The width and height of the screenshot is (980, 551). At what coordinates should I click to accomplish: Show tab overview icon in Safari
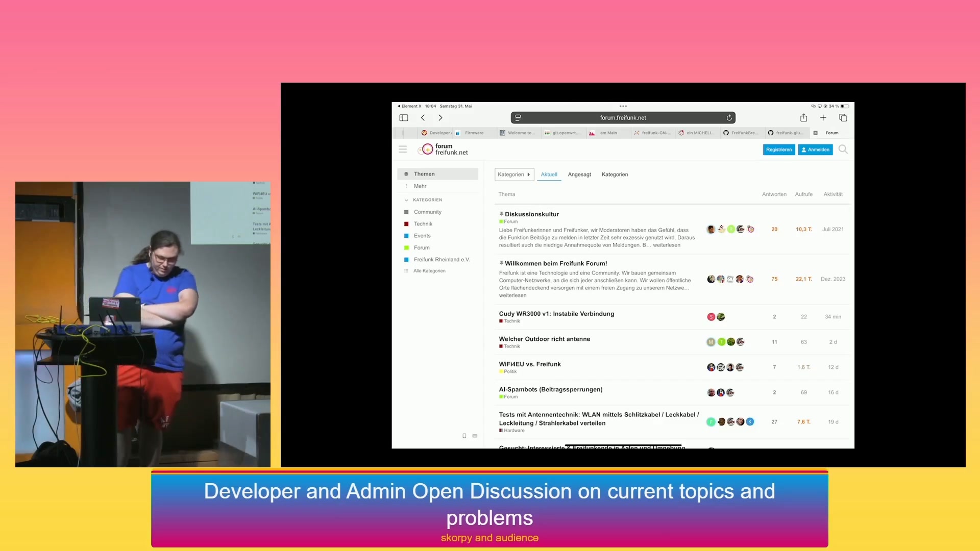843,118
